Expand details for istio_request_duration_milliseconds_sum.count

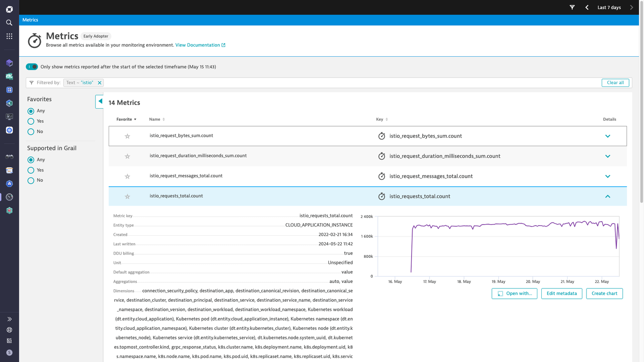[607, 156]
